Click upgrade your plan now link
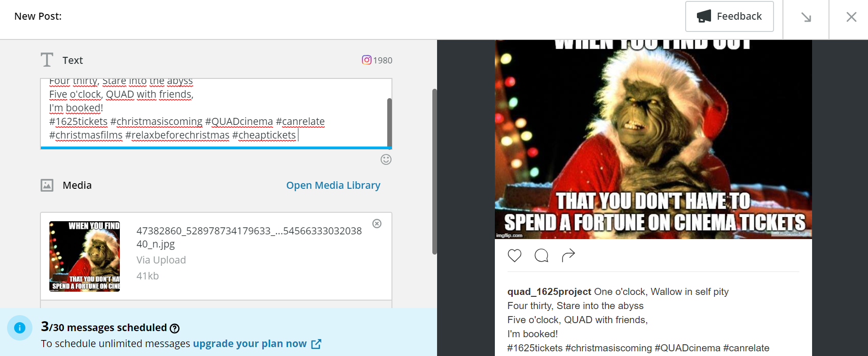Image resolution: width=868 pixels, height=356 pixels. [x=250, y=343]
